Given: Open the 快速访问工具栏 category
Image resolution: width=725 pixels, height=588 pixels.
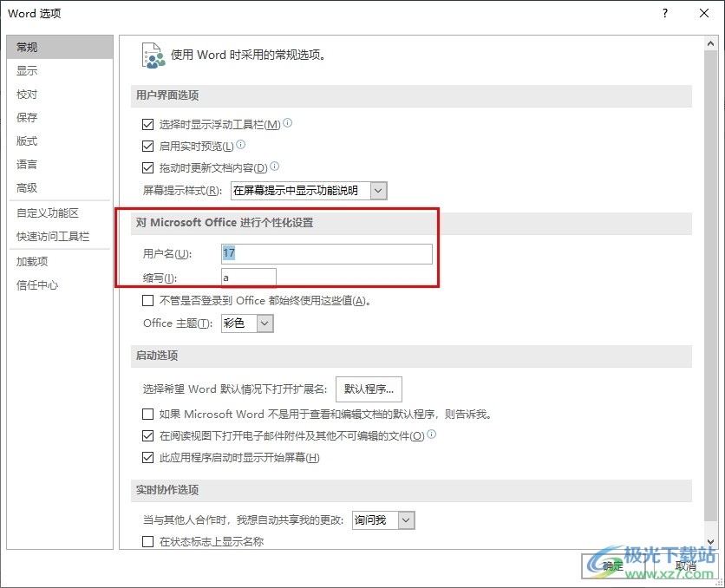Looking at the screenshot, I should point(60,237).
